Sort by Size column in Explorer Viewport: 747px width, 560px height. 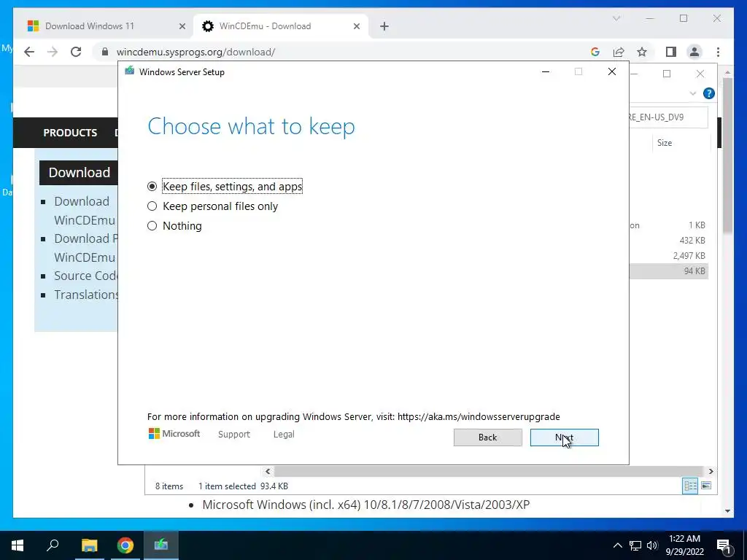[665, 143]
